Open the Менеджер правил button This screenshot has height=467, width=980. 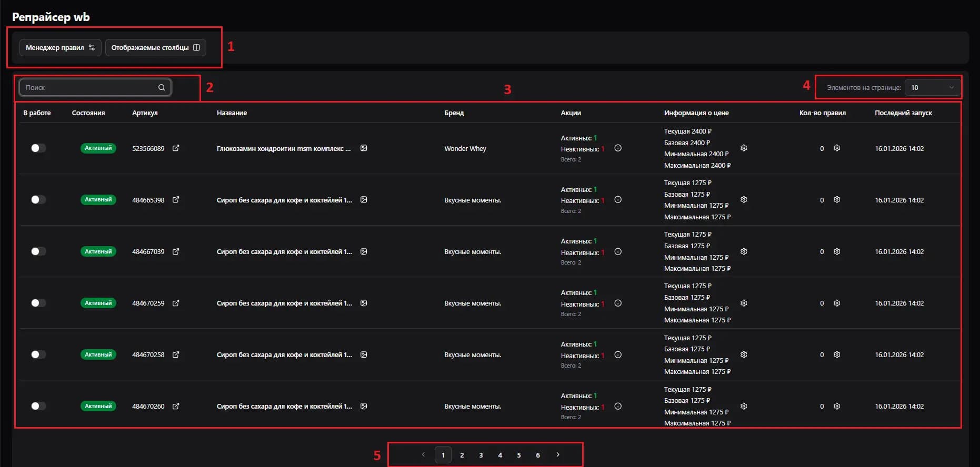[x=60, y=47]
